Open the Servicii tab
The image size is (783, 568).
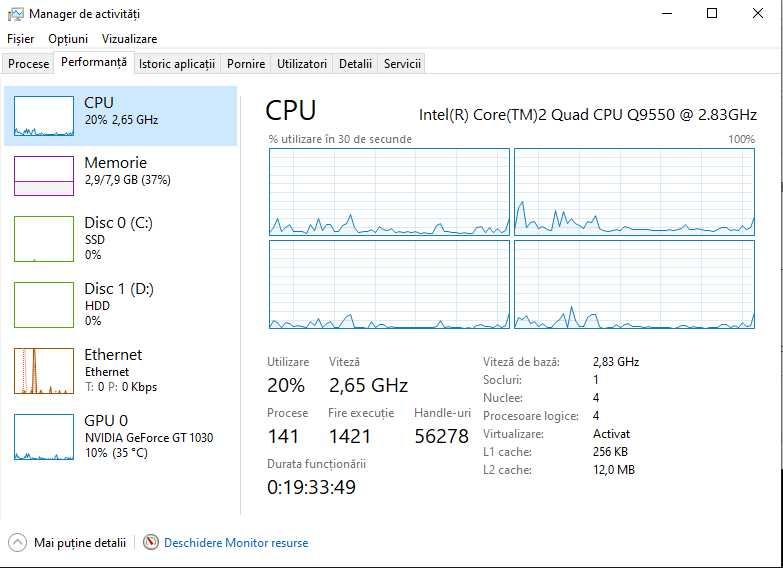(x=402, y=64)
